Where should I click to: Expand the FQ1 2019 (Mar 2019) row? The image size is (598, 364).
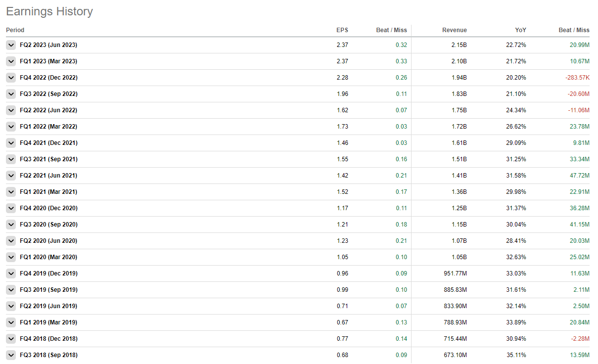[x=11, y=322]
